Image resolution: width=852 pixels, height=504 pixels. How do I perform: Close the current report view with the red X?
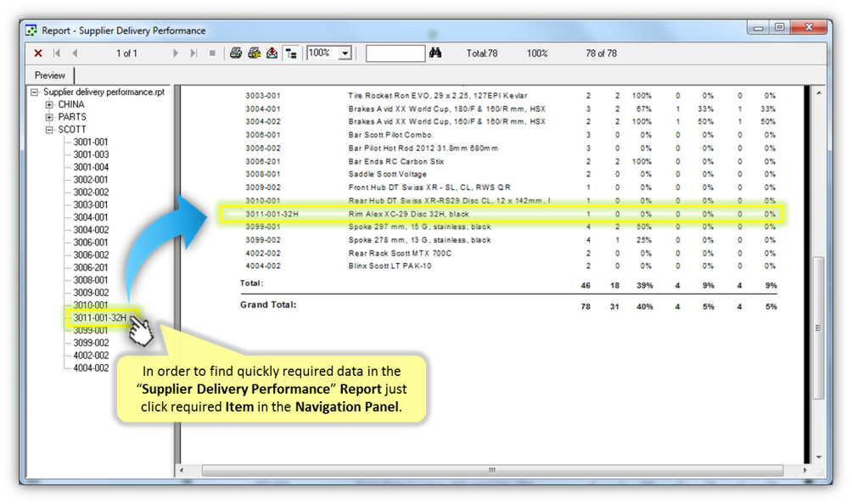coord(38,53)
